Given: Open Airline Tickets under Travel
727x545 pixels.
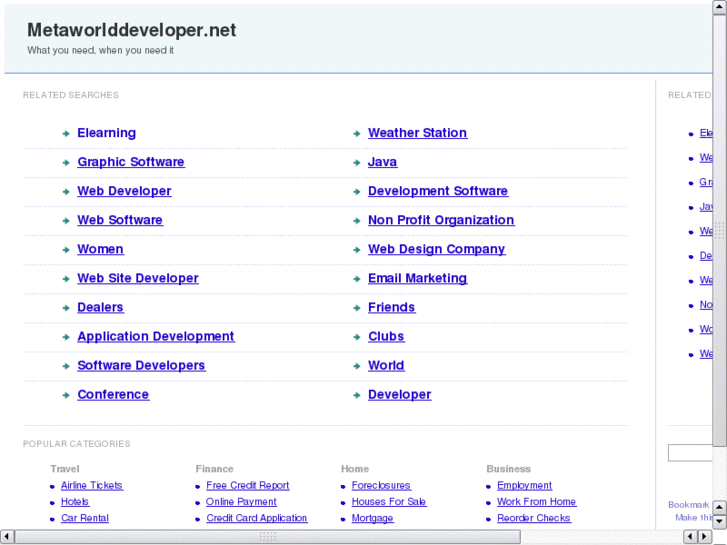Looking at the screenshot, I should pyautogui.click(x=92, y=486).
